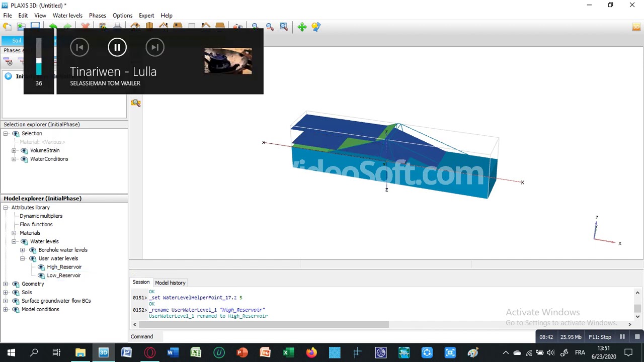
Task: Click the add phase icon in Phases explorer
Action: click(x=9, y=62)
